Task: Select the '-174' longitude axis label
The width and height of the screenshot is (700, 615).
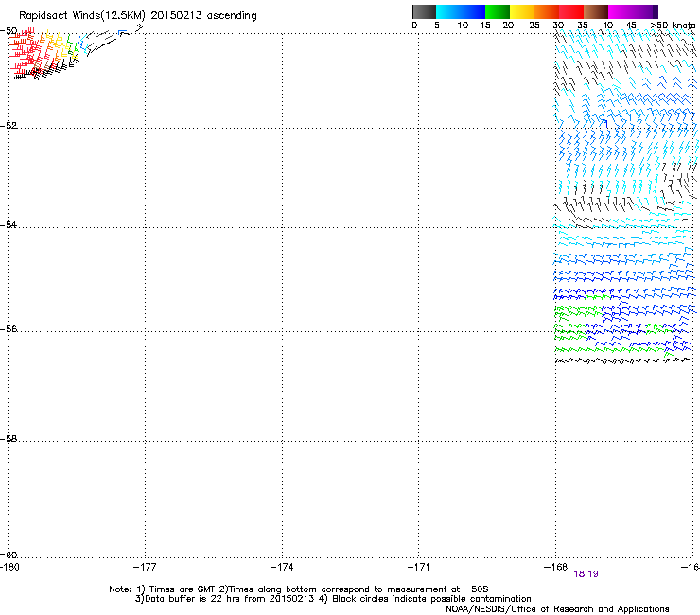Action: point(282,567)
